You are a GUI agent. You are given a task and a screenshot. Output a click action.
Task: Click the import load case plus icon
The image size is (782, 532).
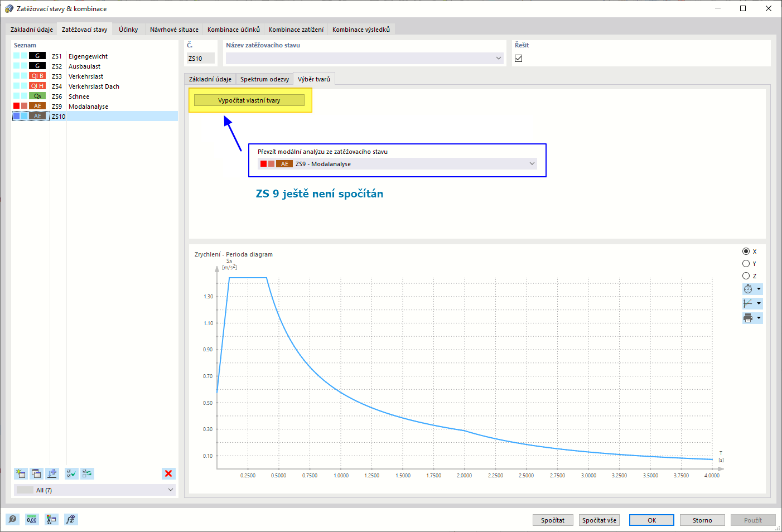[x=52, y=473]
